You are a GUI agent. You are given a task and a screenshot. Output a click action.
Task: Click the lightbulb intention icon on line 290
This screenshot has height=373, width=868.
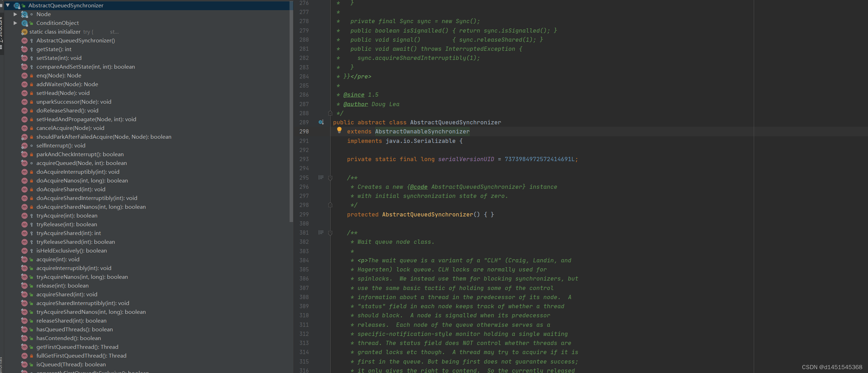(x=339, y=130)
